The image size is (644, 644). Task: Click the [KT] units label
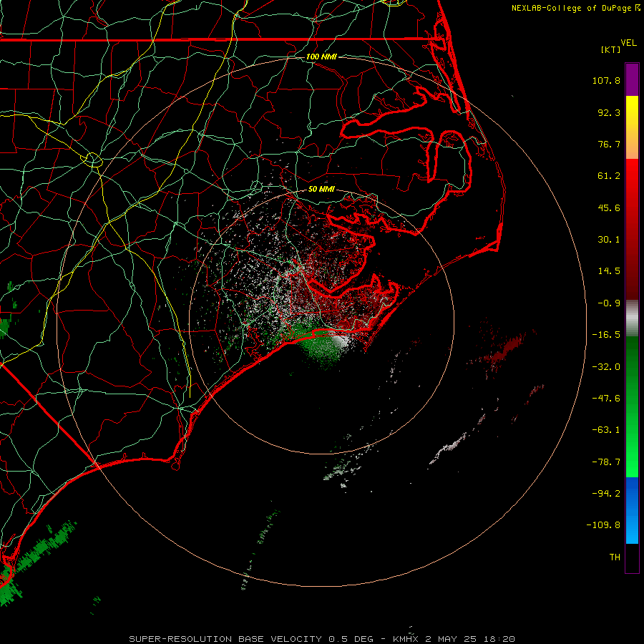[611, 49]
